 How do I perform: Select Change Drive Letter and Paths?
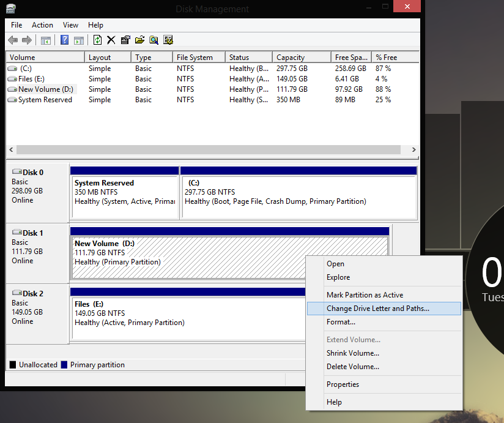[384, 309]
